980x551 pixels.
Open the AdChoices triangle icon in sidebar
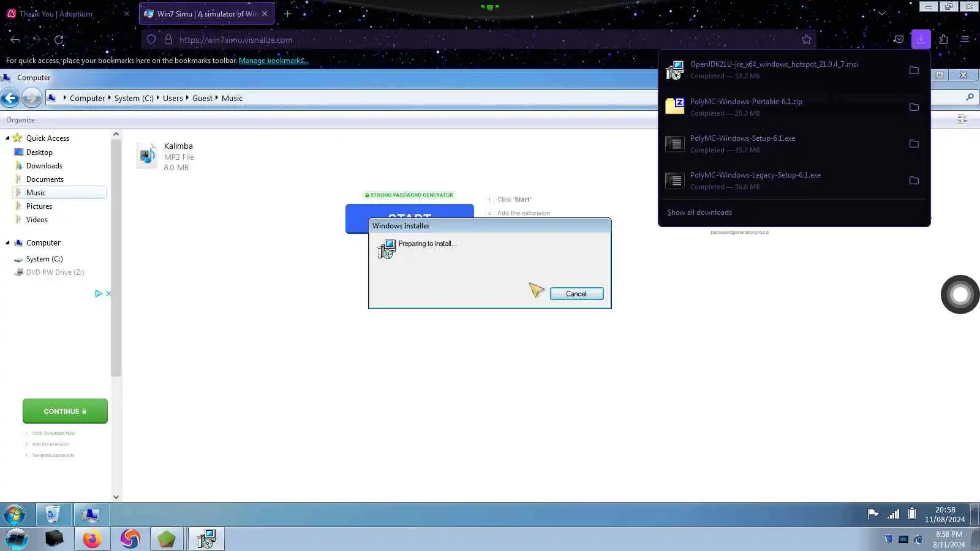coord(98,294)
